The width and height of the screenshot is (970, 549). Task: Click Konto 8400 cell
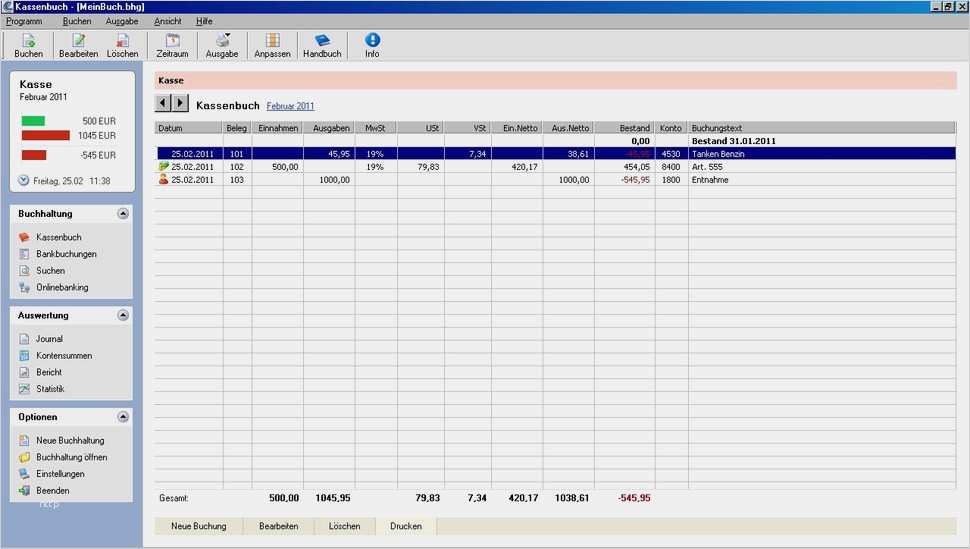pos(671,166)
